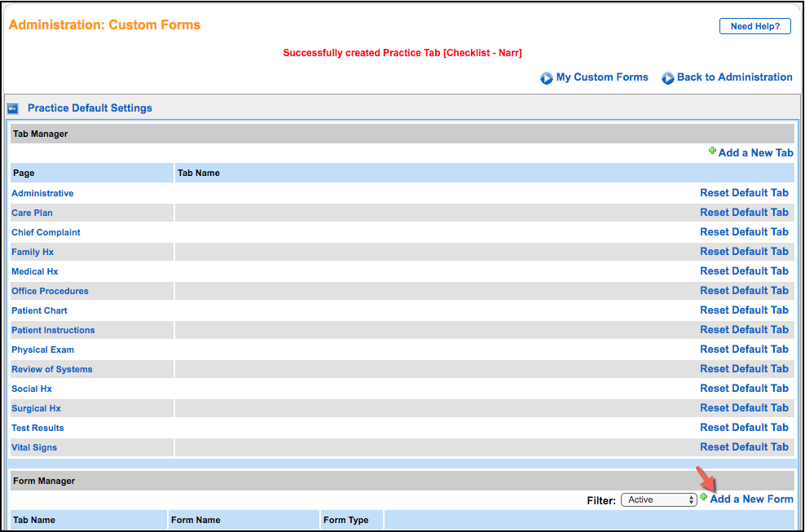Open the Filter dropdown set to Active
The width and height of the screenshot is (805, 532).
tap(658, 499)
